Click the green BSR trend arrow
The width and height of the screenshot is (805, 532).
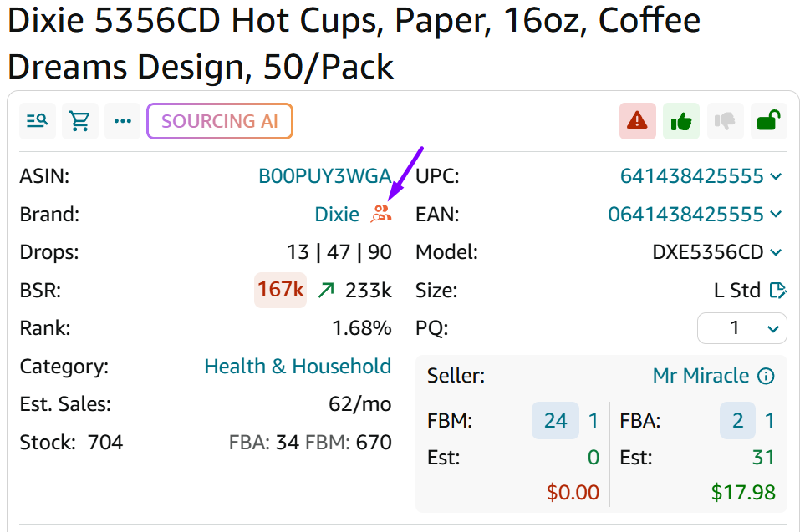click(326, 290)
